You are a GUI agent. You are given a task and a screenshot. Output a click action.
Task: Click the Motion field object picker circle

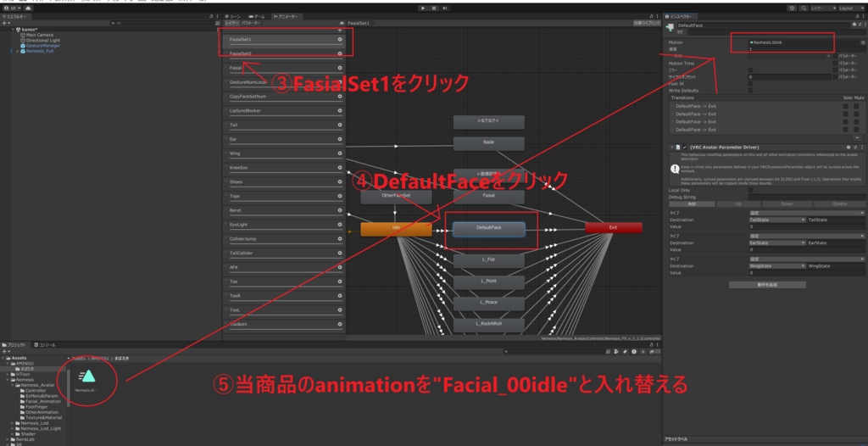pos(862,42)
